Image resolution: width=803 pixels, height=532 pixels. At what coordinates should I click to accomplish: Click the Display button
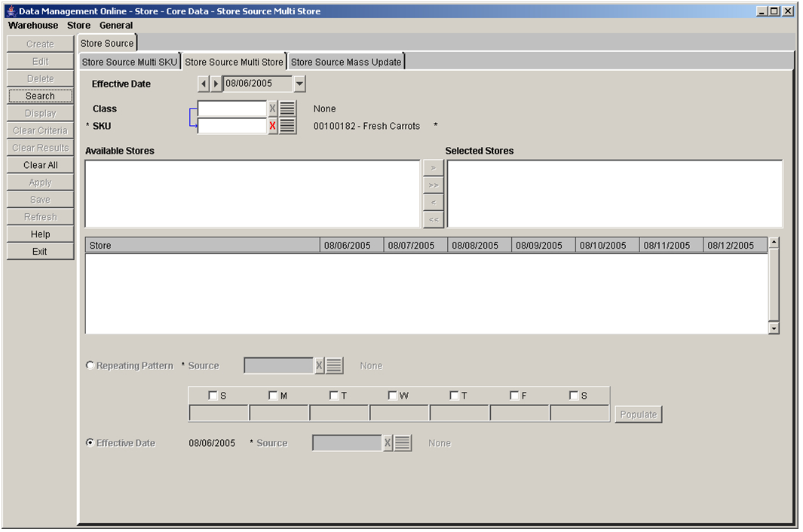coord(41,114)
